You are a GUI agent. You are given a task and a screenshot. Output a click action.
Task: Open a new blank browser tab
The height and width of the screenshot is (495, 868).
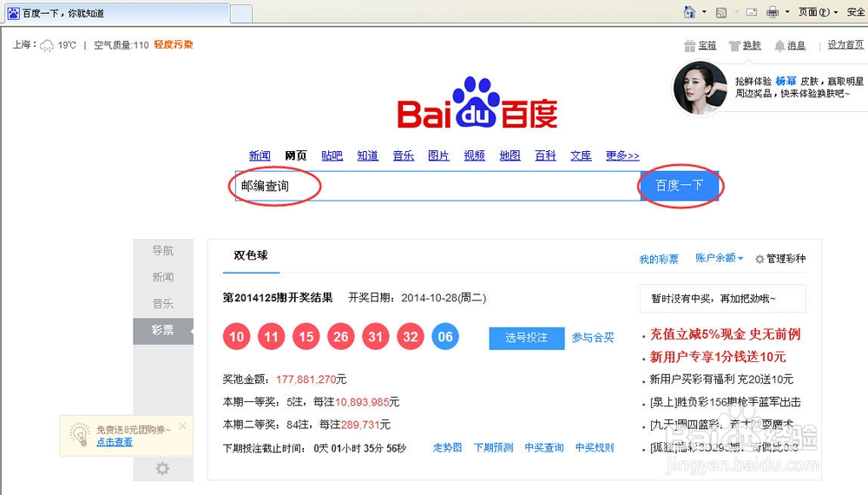[x=241, y=14]
